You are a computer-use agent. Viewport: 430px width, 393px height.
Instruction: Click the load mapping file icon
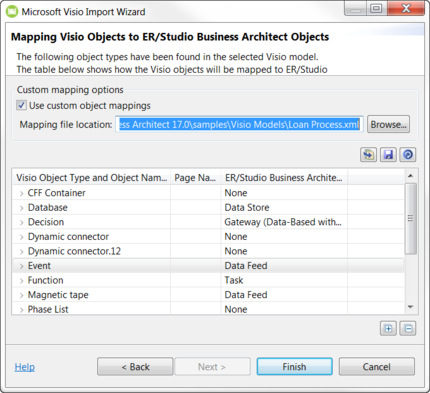point(368,155)
